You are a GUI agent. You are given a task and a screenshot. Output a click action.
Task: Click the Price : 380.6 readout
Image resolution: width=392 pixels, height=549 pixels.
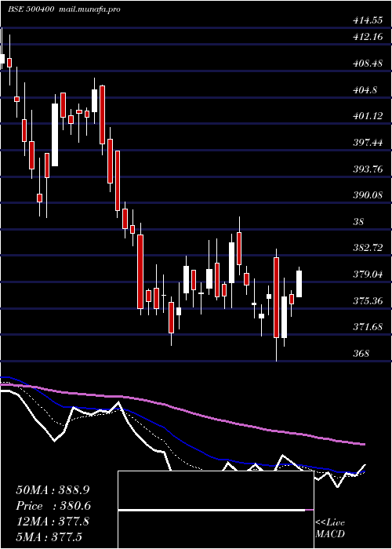pyautogui.click(x=53, y=506)
